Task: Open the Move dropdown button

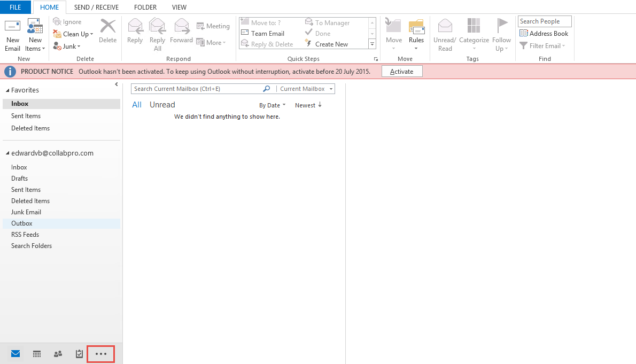Action: pyautogui.click(x=394, y=35)
